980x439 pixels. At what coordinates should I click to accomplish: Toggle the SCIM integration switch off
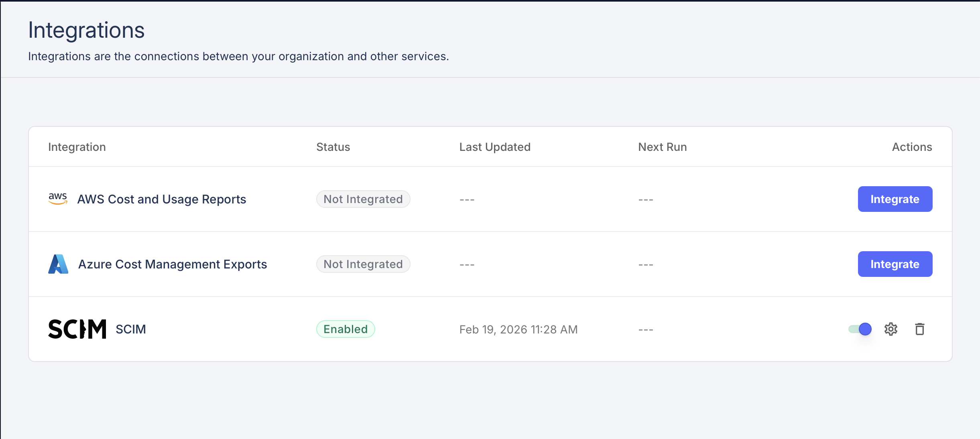[860, 329]
